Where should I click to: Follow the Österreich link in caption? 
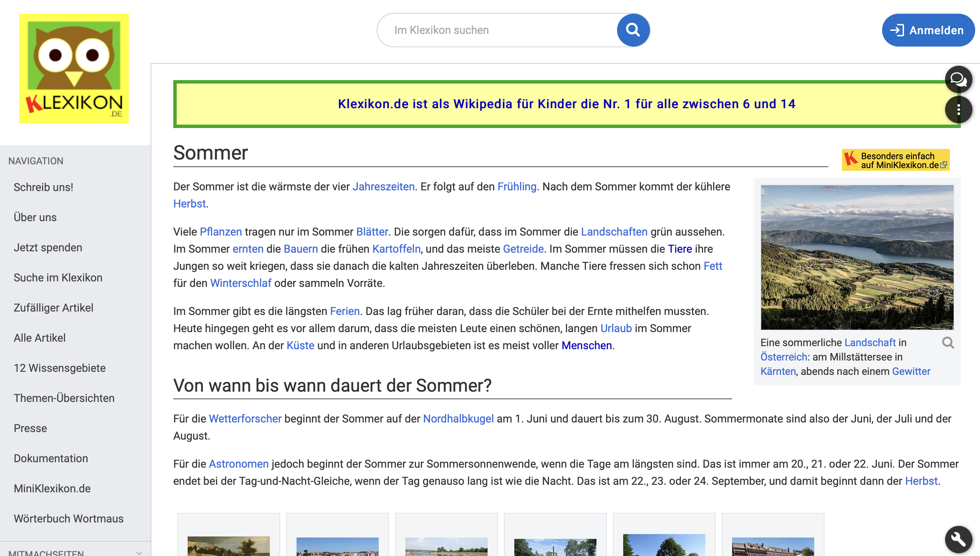tap(784, 357)
